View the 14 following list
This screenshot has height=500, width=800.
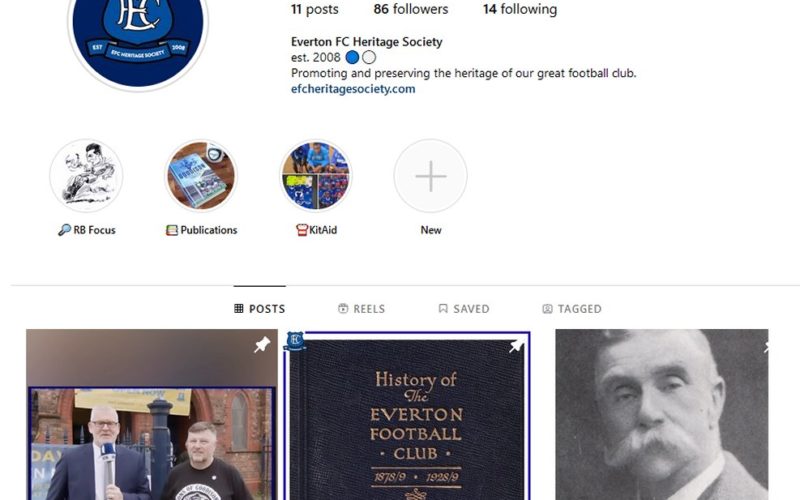(x=520, y=9)
